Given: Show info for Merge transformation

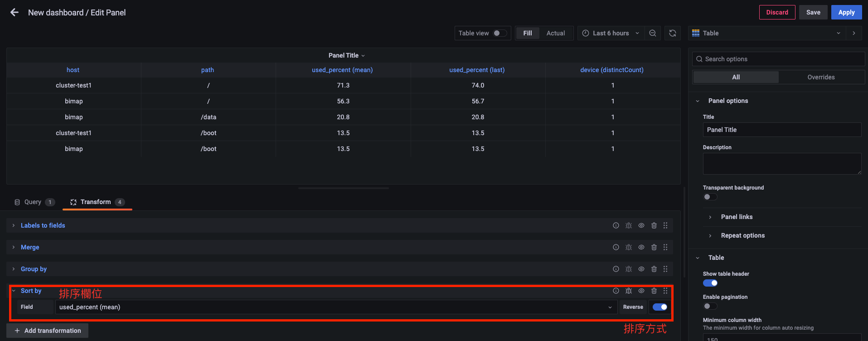Looking at the screenshot, I should [x=616, y=247].
